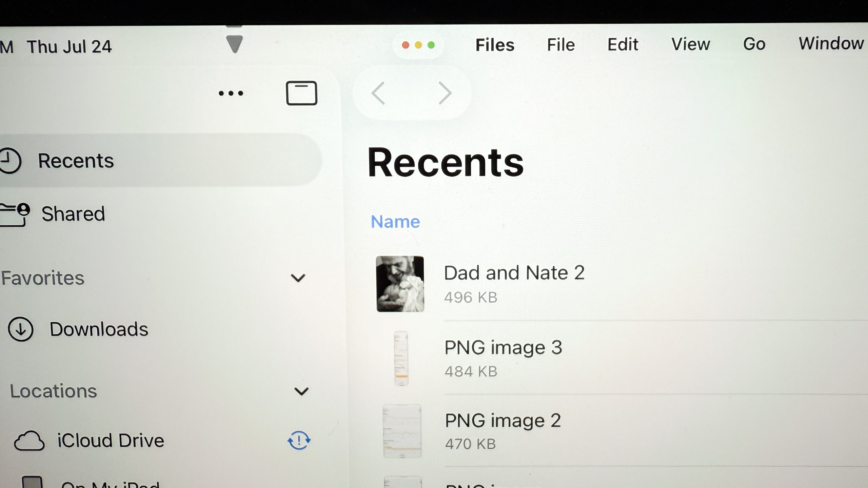Tap the window layout icon near the sidebar
This screenshot has height=488, width=868.
click(301, 93)
